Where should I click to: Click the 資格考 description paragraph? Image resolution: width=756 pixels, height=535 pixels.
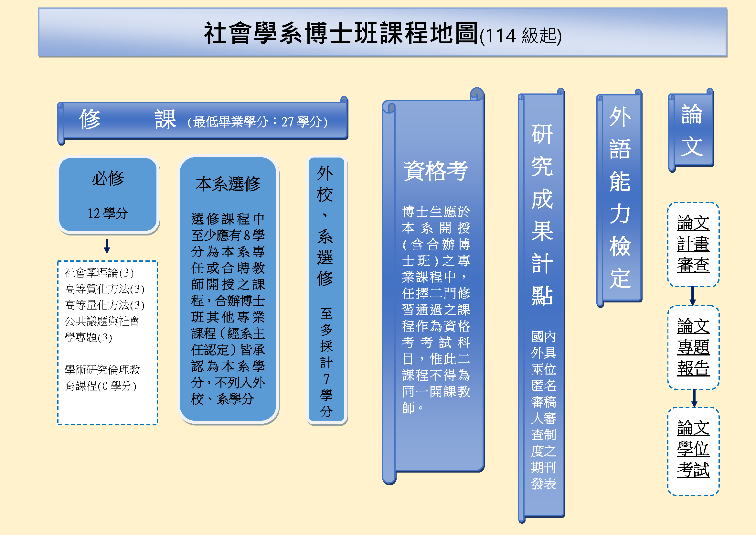point(436,310)
